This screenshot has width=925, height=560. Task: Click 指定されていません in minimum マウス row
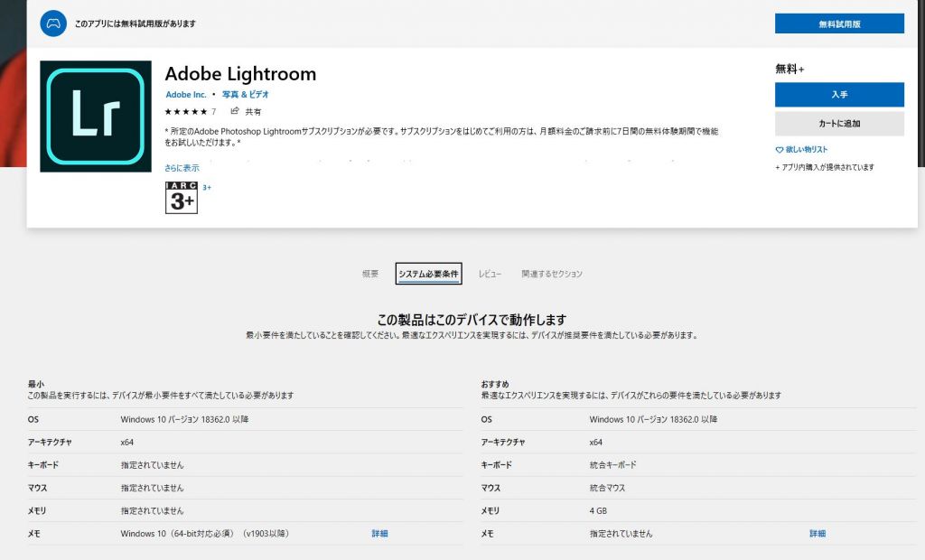click(x=152, y=488)
